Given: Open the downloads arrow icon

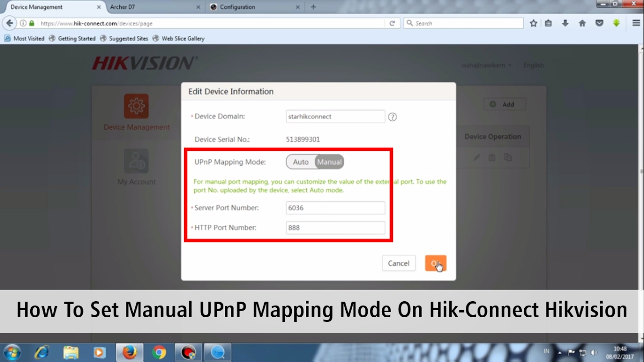Looking at the screenshot, I should [566, 23].
